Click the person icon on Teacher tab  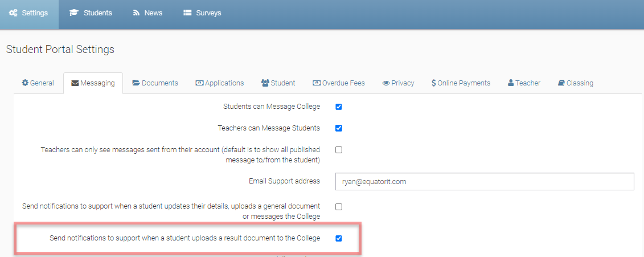[x=511, y=83]
